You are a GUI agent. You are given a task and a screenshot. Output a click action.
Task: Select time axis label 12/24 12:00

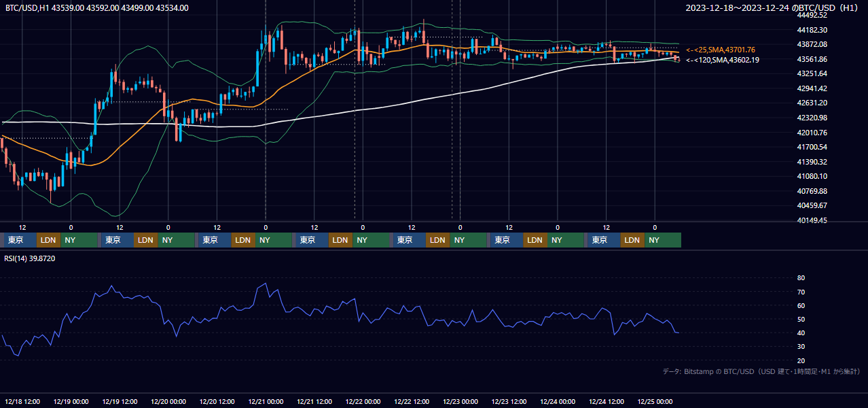[607, 402]
